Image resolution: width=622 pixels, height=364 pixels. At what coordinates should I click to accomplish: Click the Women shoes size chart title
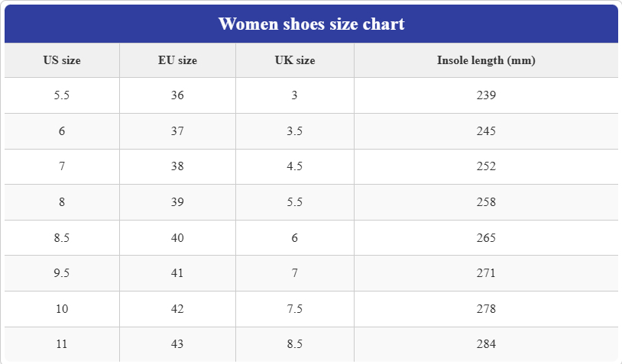coord(312,24)
